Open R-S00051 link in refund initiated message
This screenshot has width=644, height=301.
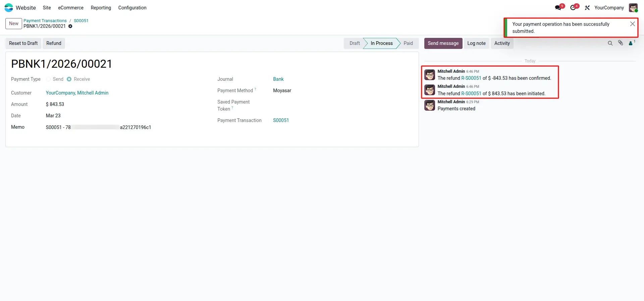point(471,94)
